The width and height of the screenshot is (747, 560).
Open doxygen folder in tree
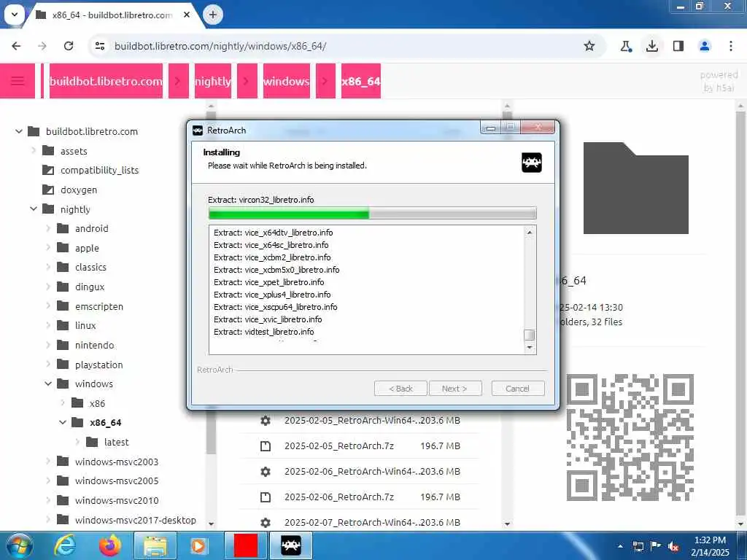[69, 190]
